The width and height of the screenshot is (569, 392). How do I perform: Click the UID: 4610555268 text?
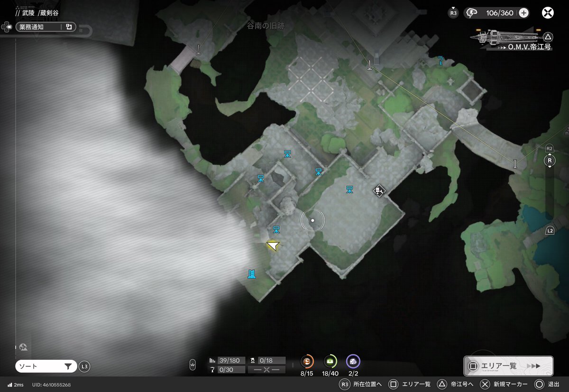pyautogui.click(x=51, y=384)
